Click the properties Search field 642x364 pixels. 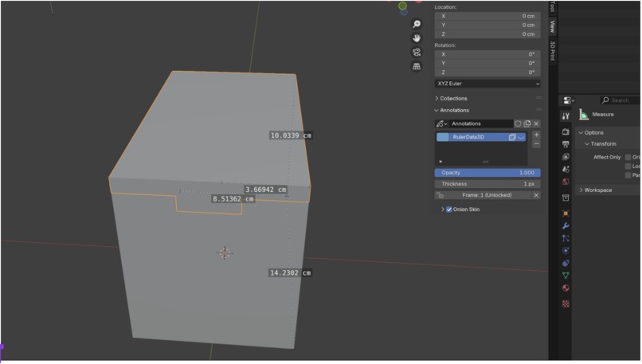point(620,100)
